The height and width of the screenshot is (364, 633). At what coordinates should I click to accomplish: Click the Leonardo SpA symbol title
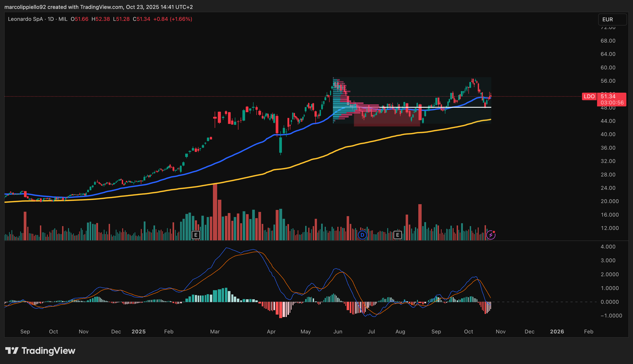(x=25, y=19)
